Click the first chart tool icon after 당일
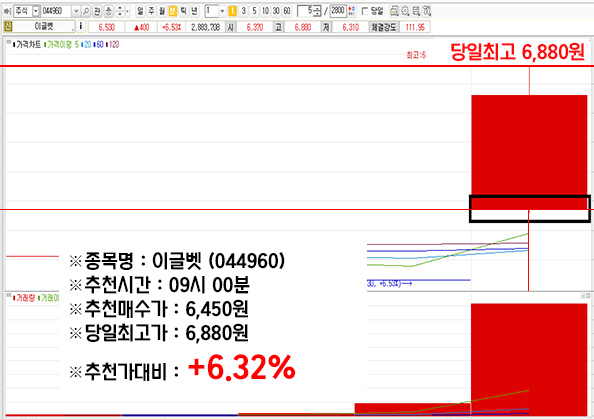The width and height of the screenshot is (594, 419). coord(394,11)
